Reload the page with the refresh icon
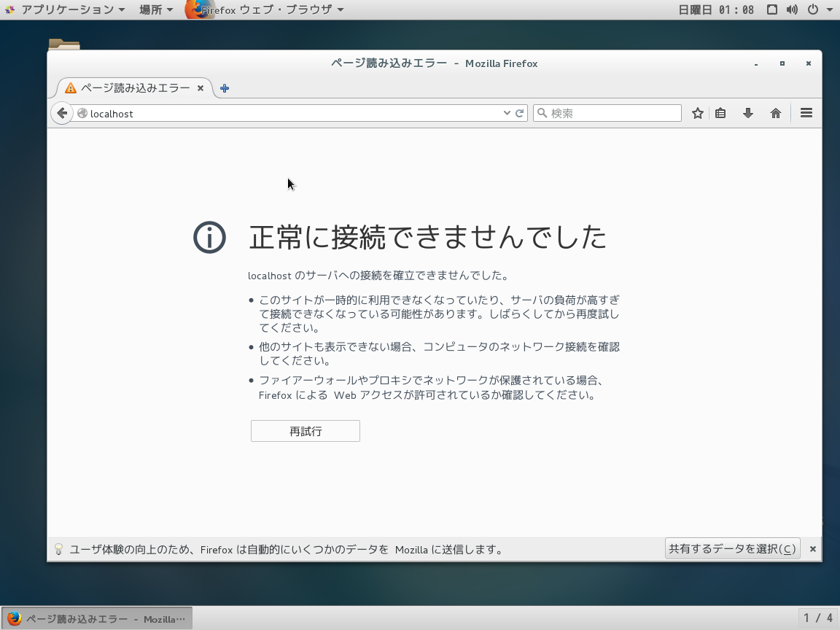This screenshot has height=630, width=840. (x=519, y=113)
